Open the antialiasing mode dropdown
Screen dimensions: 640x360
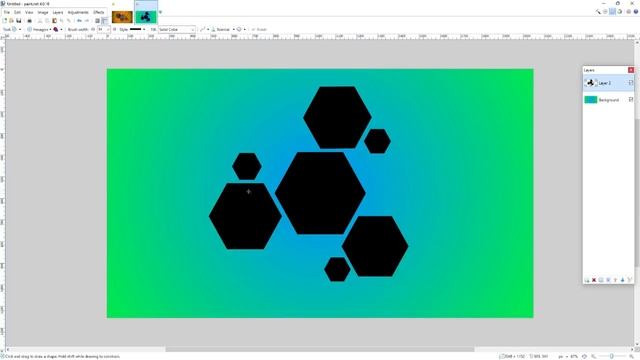pos(204,29)
